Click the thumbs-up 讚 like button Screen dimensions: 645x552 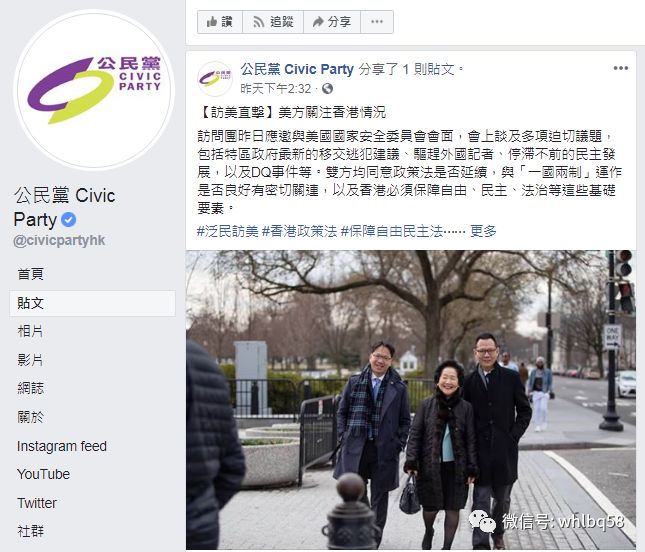point(220,22)
